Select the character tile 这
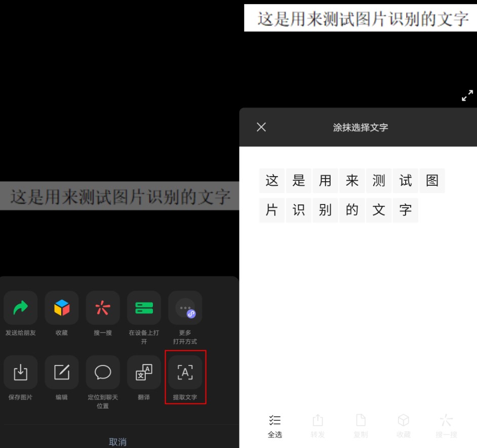Screen dimensions: 477x448 pyautogui.click(x=272, y=180)
